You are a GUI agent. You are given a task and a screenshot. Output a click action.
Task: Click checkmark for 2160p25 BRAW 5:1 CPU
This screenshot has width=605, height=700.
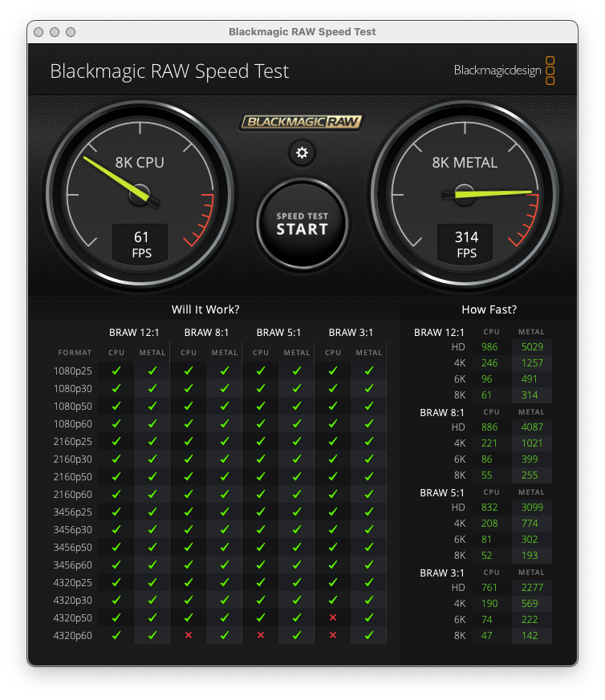(x=261, y=442)
